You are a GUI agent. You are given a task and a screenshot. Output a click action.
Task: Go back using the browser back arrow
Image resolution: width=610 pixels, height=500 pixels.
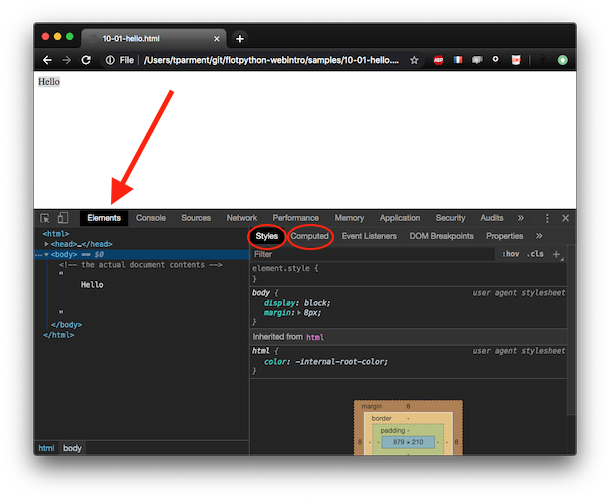coord(47,60)
